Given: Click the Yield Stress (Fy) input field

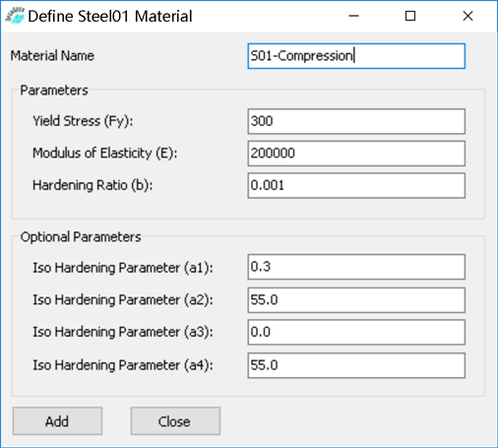Looking at the screenshot, I should coord(356,121).
